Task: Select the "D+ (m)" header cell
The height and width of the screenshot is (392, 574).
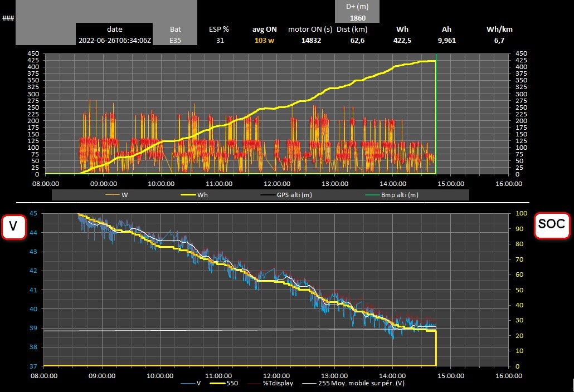Action: coord(357,7)
